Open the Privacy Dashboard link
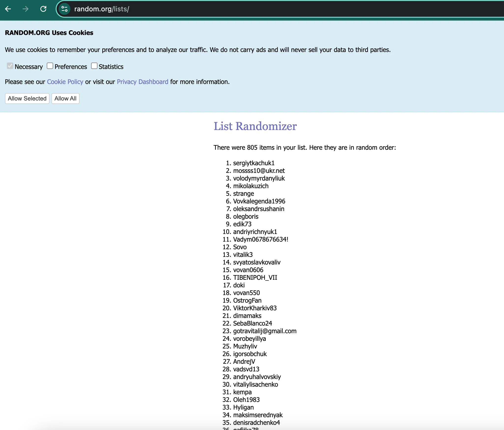 click(x=142, y=82)
